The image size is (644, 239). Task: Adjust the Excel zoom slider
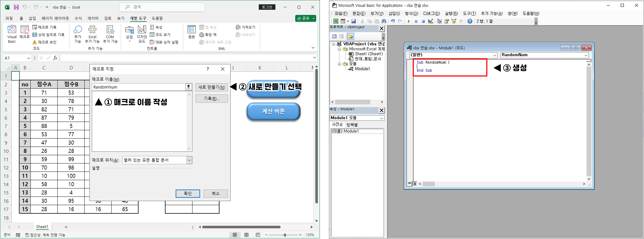point(285,235)
